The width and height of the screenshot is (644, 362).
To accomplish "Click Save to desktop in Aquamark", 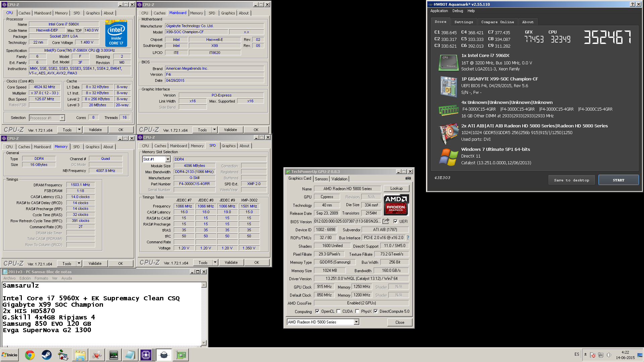I will click(x=572, y=180).
